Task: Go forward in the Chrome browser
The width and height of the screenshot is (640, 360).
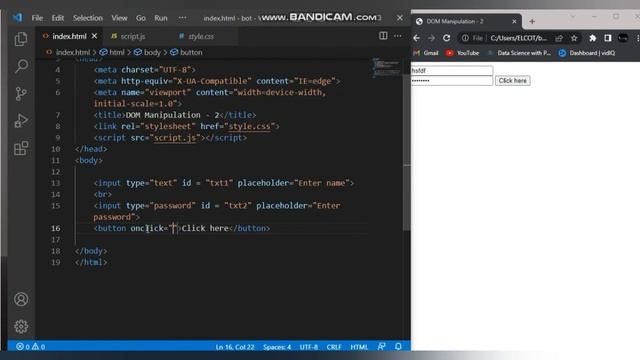Action: point(431,38)
